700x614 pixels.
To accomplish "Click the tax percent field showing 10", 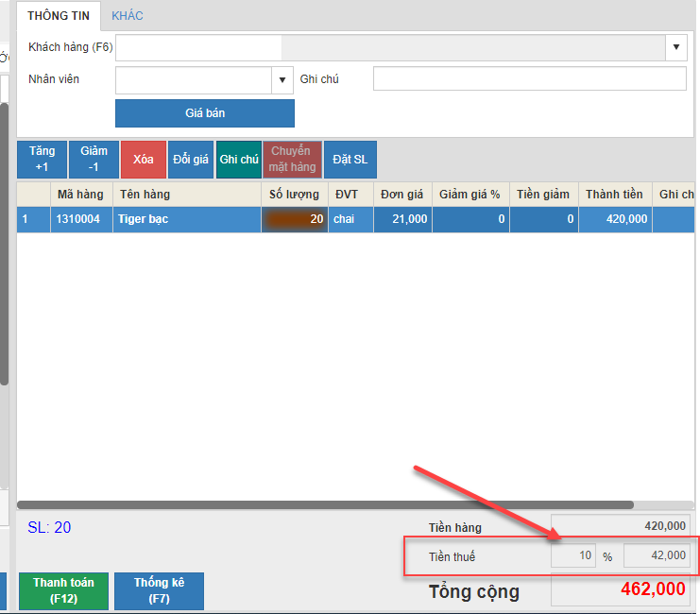I will (573, 556).
